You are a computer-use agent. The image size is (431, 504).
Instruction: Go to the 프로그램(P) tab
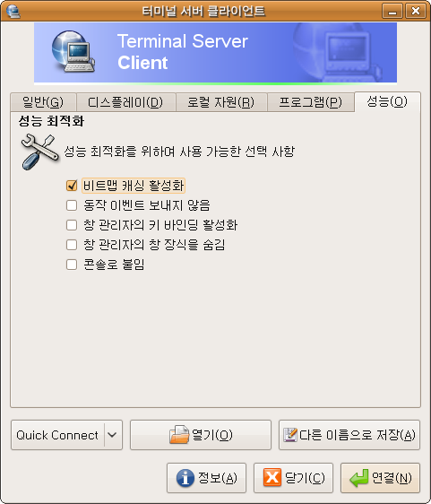[x=311, y=102]
